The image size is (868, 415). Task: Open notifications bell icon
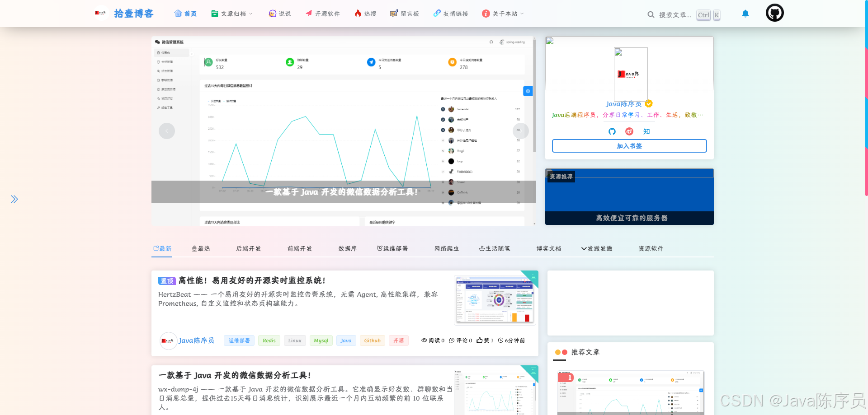point(745,14)
